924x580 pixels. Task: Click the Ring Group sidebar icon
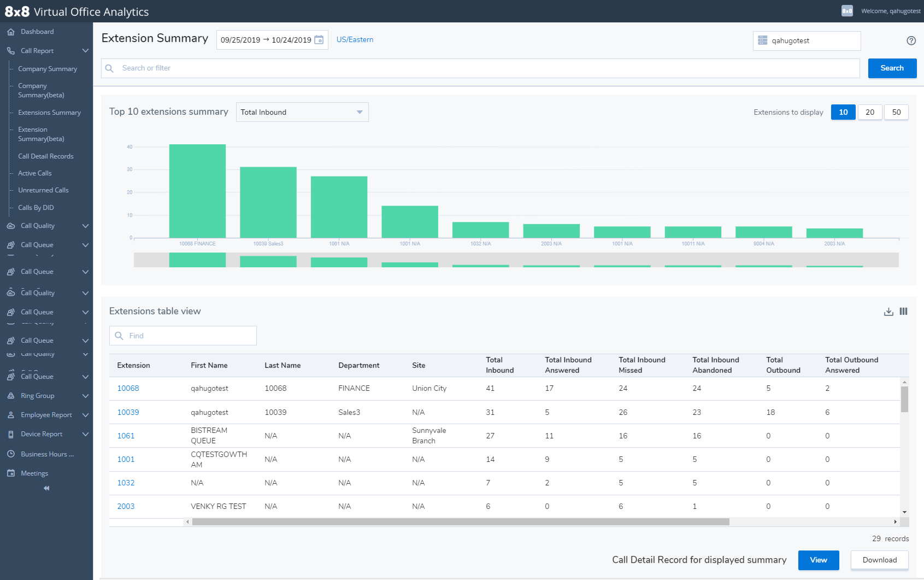click(x=10, y=395)
